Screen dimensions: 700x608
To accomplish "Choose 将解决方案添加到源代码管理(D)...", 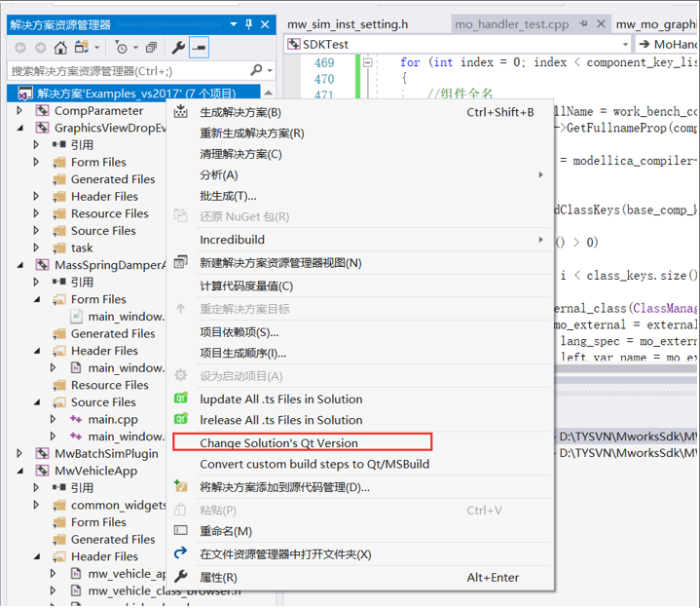I will coord(361,487).
